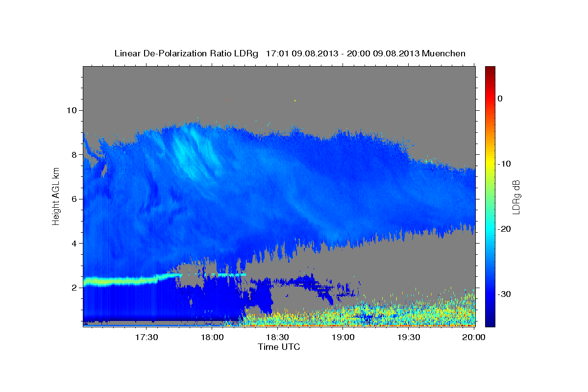Click the colorbar value 0
The height and width of the screenshot is (392, 588).
(500, 98)
